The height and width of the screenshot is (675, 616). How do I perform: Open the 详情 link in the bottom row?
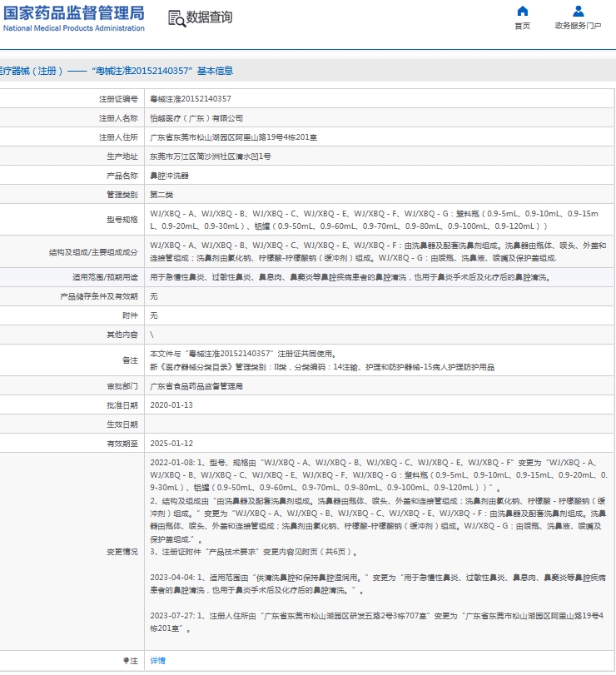[157, 660]
